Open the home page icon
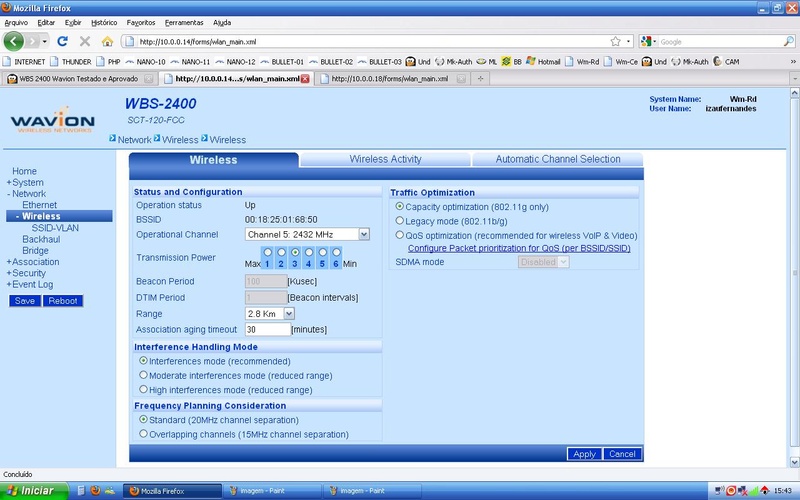This screenshot has height=500, width=800. [107, 41]
